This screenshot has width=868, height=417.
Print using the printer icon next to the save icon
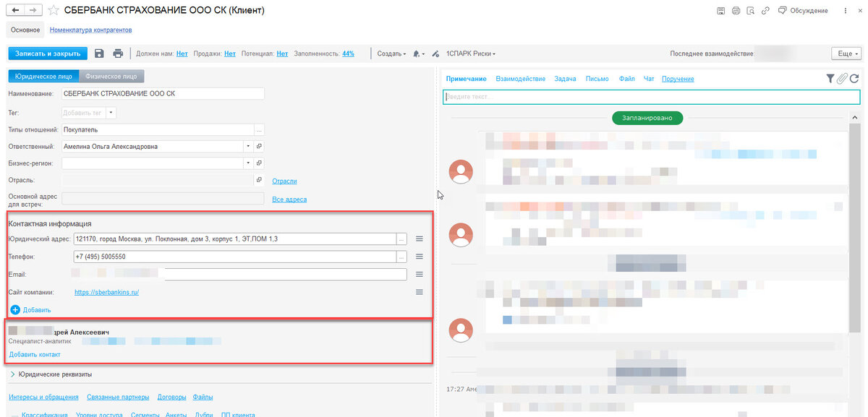tap(117, 53)
